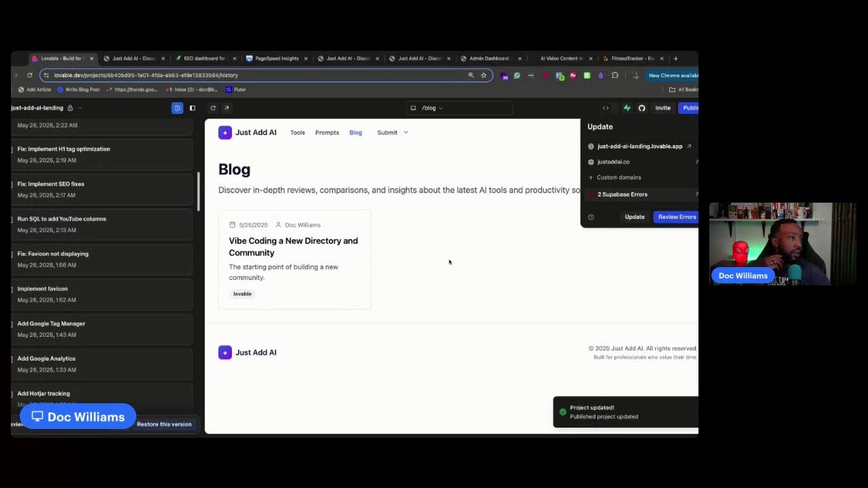Open the Add Article bookmark
This screenshot has width=868, height=488.
pyautogui.click(x=35, y=89)
